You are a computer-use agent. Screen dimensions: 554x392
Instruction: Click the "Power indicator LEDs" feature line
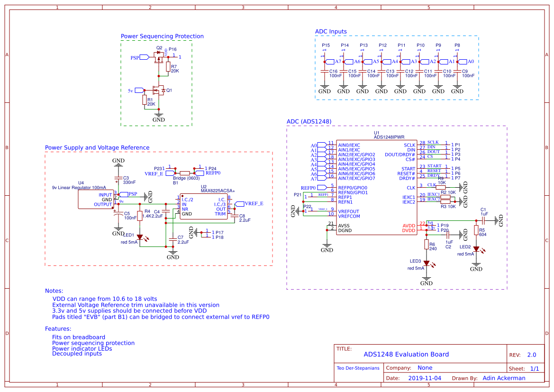tap(82, 348)
